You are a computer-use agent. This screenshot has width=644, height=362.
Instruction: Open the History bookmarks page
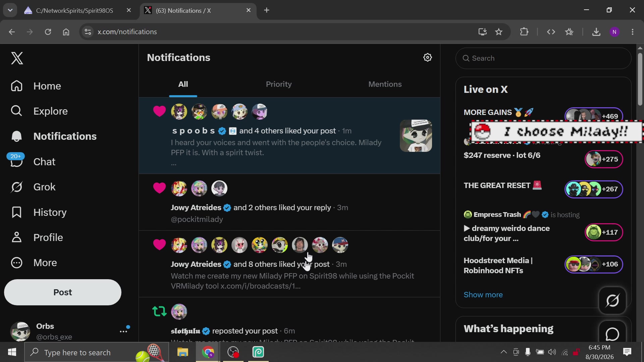[39, 213]
